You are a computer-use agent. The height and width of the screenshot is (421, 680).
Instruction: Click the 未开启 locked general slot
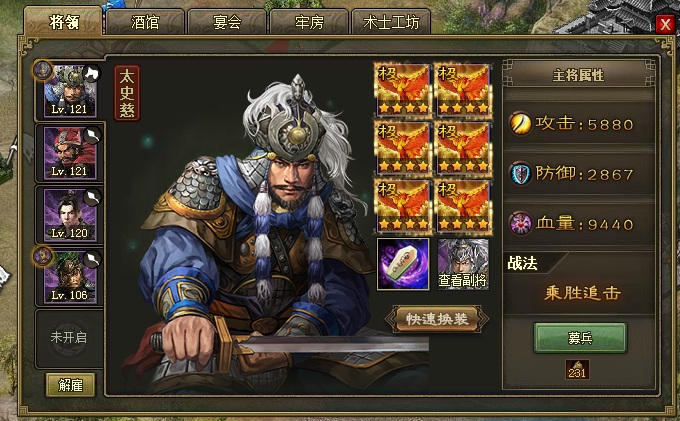tap(69, 337)
